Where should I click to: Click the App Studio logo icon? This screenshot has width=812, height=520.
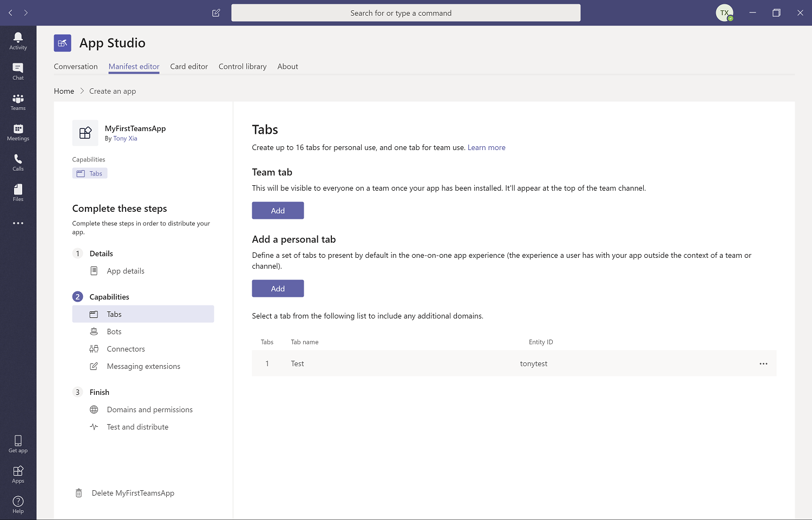pyautogui.click(x=62, y=43)
